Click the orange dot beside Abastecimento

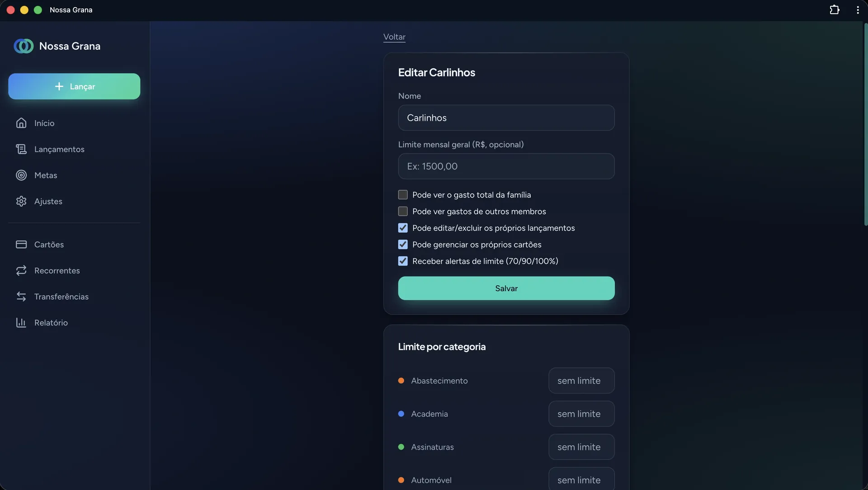point(401,381)
